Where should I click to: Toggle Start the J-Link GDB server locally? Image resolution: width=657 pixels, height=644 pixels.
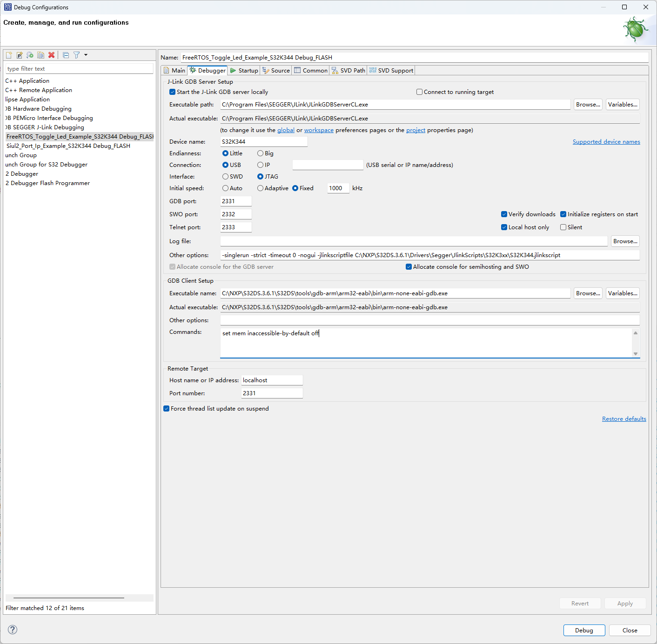click(173, 92)
